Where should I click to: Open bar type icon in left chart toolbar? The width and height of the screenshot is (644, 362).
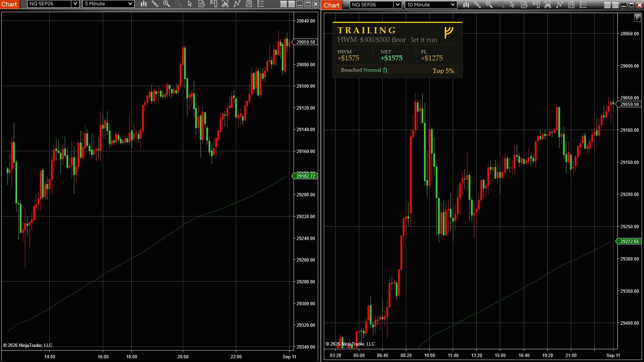(143, 4)
